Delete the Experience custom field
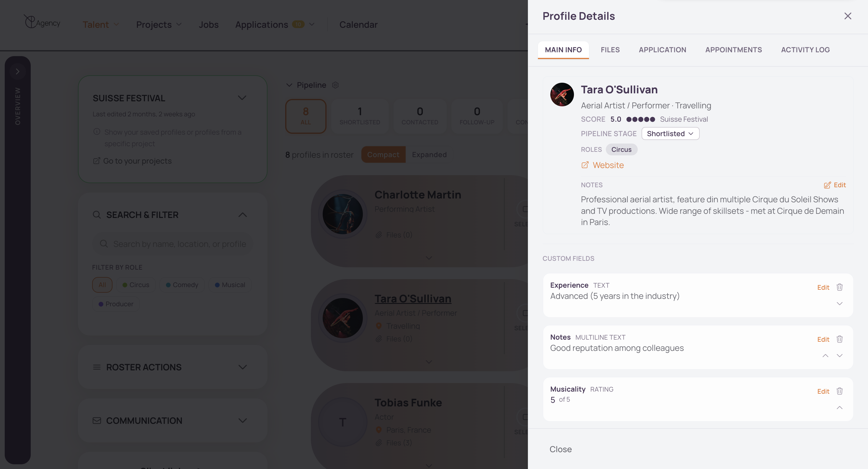 (x=839, y=287)
